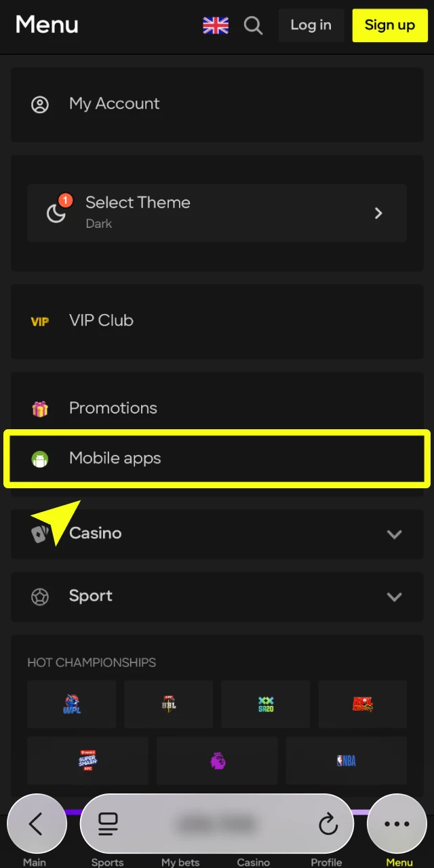Viewport: 434px width, 868px height.
Task: Open the WPL championship tile
Action: pos(72,705)
